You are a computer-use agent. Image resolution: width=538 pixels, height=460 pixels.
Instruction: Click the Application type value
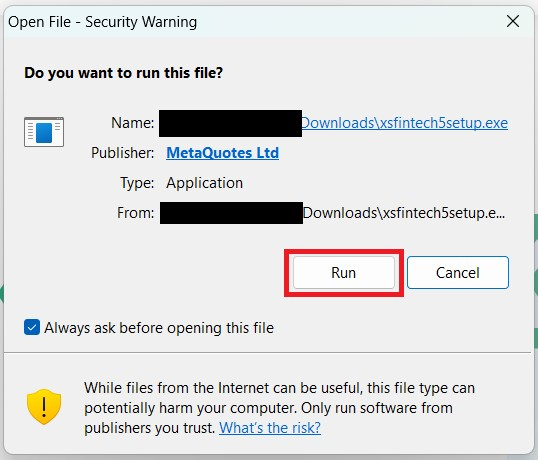204,183
